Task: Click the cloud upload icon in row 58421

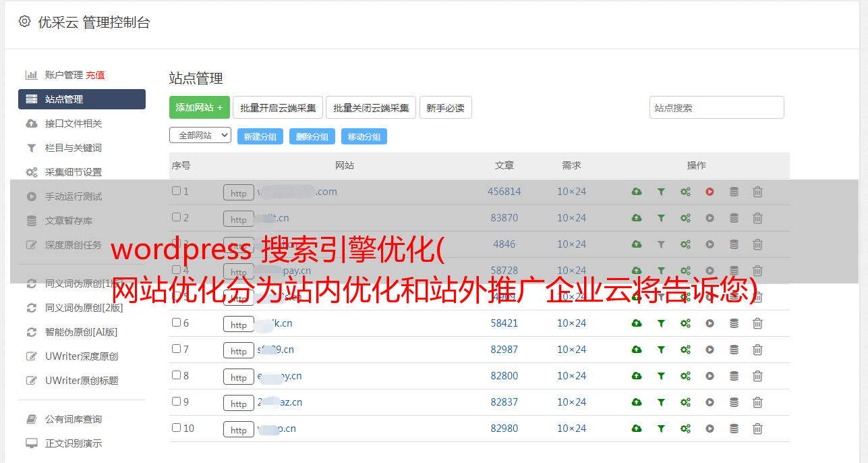Action: click(637, 323)
